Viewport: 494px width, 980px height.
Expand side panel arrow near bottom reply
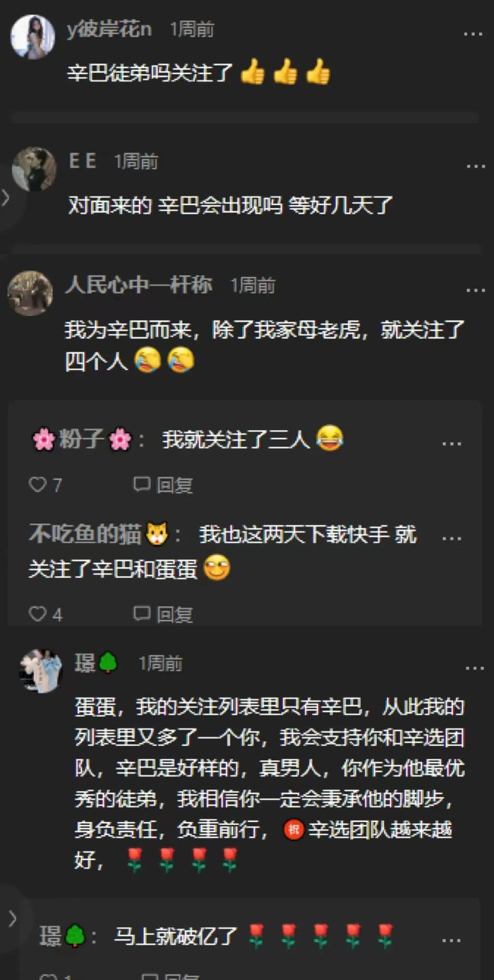11,918
